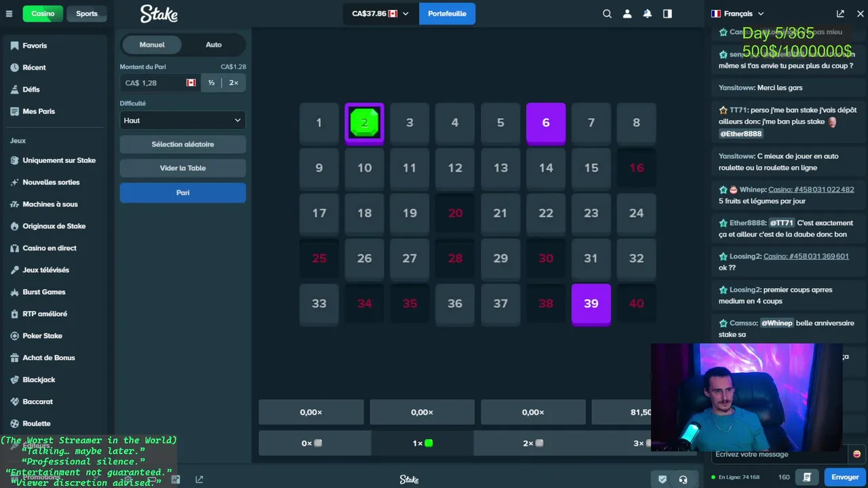The height and width of the screenshot is (488, 868).
Task: Select Keno tile 22
Action: click(546, 213)
